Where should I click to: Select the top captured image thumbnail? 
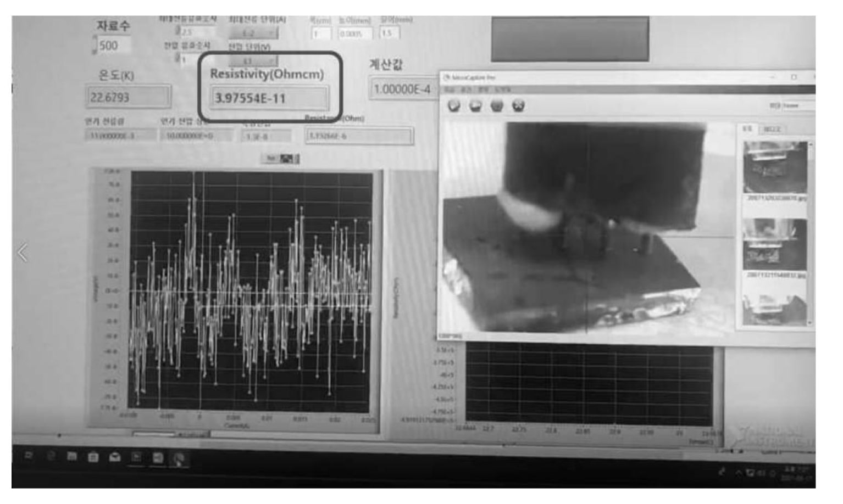pyautogui.click(x=775, y=167)
